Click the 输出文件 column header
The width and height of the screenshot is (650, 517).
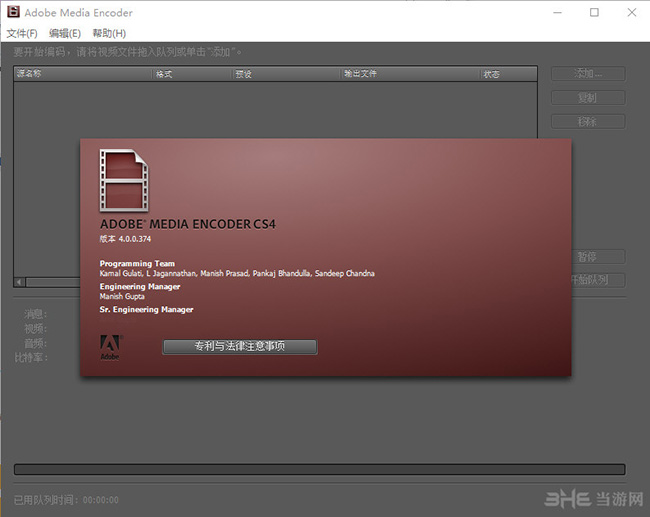[410, 74]
